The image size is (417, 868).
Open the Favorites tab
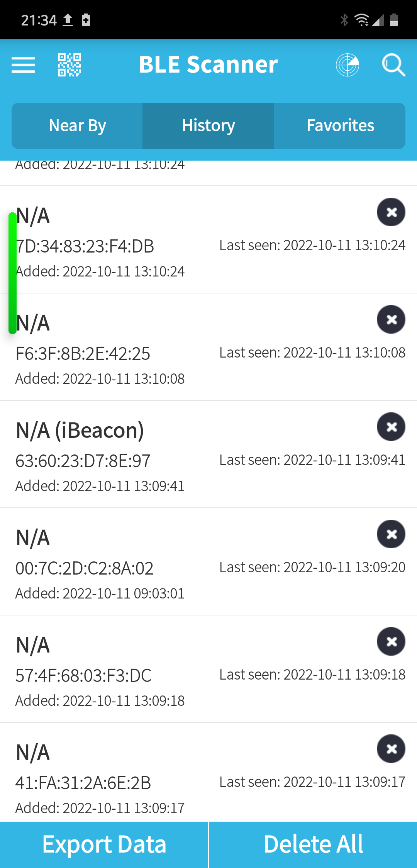tap(340, 126)
